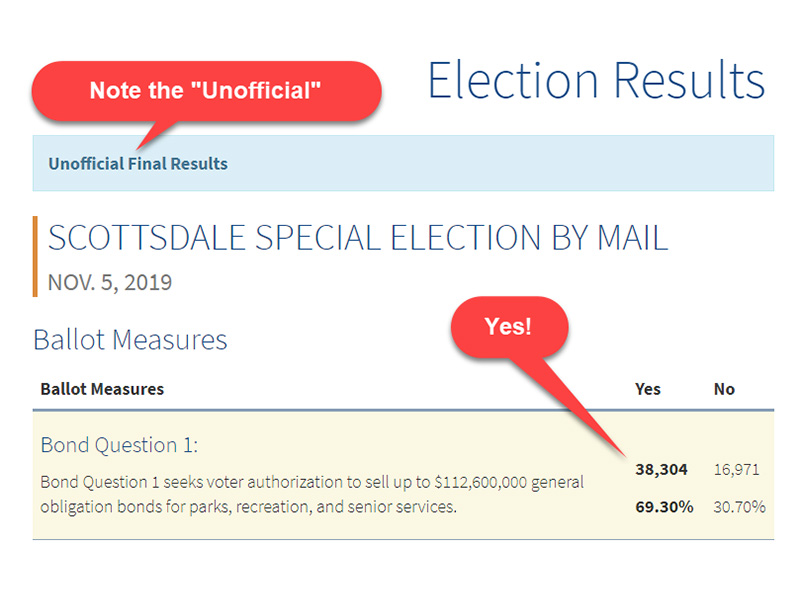Viewport: 800px width, 600px height.
Task: Click the "Yes" column header
Action: point(647,389)
